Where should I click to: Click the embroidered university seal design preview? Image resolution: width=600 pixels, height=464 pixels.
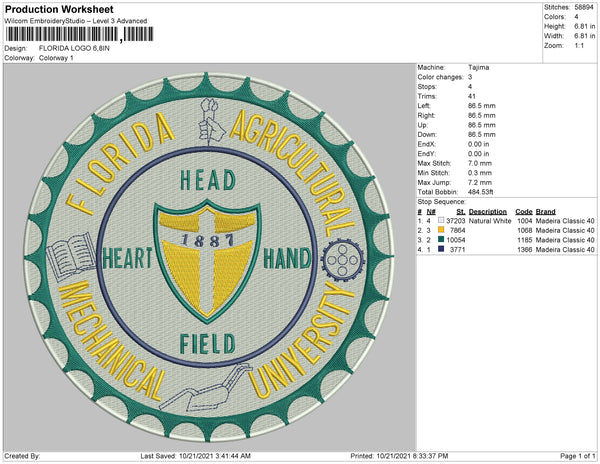point(209,257)
